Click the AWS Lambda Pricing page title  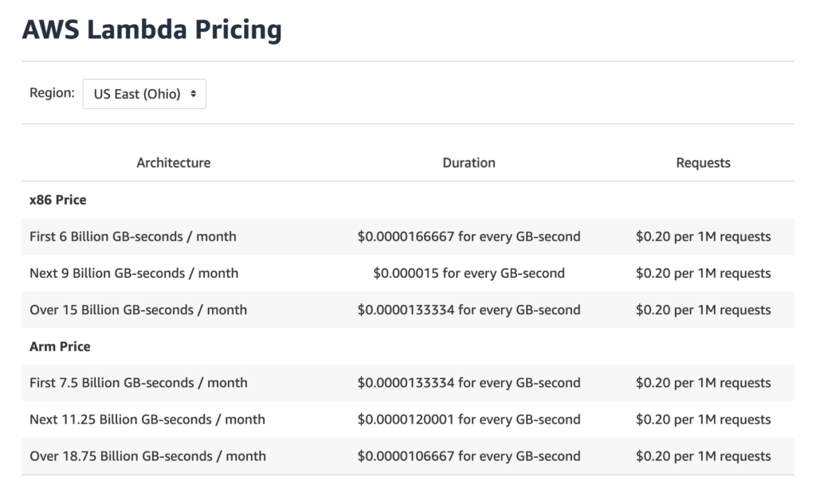(x=152, y=30)
